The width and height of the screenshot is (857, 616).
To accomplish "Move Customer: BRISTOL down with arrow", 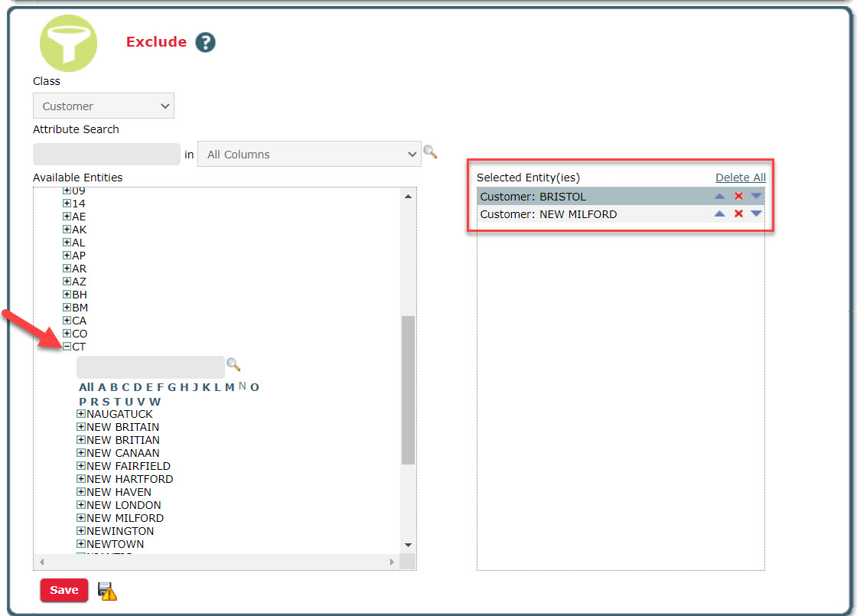I will 756,197.
